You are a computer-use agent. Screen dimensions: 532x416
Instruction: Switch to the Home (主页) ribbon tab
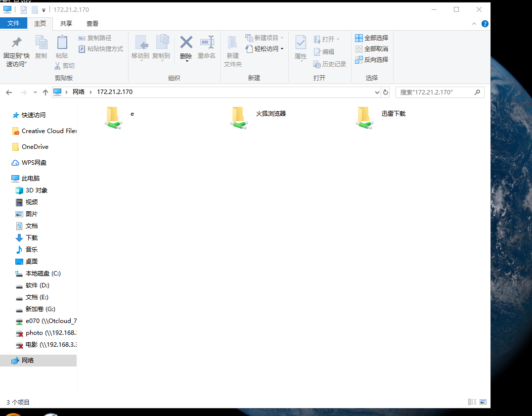tap(40, 23)
